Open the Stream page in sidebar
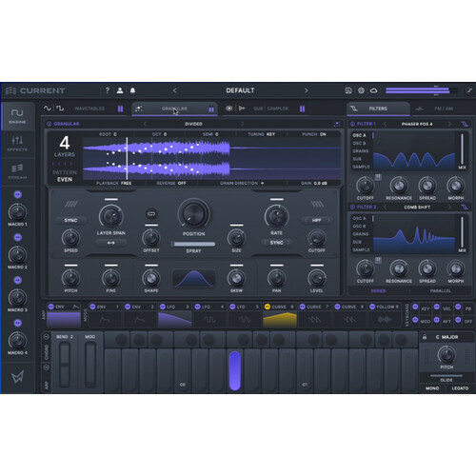The image size is (476, 476). pos(17,171)
